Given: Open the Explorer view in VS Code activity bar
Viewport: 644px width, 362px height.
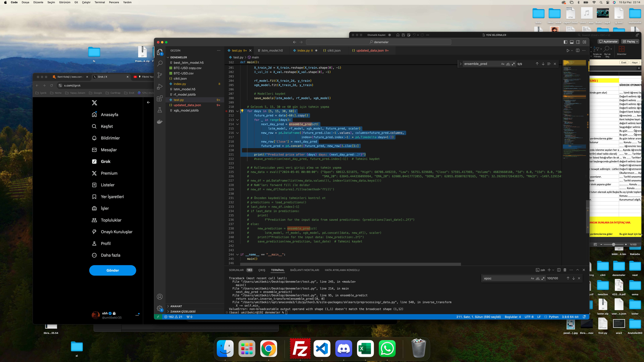Looking at the screenshot, I should [x=160, y=52].
